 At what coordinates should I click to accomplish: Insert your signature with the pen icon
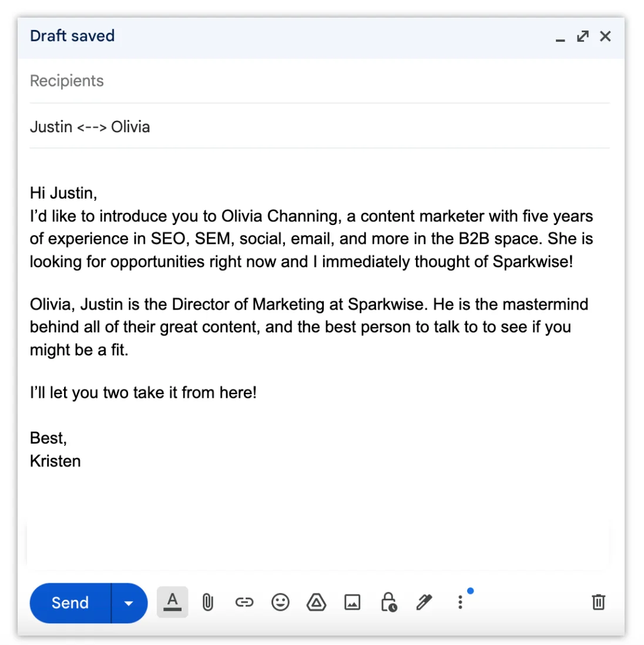424,602
